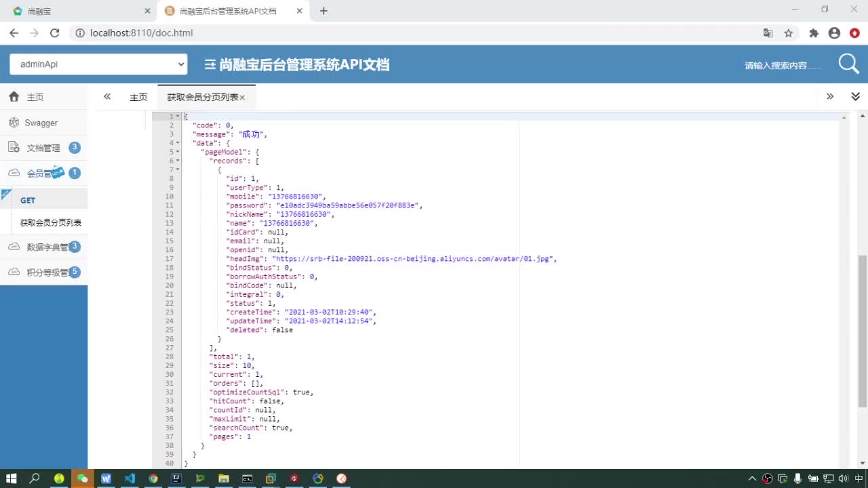Click the double-right arrow to scroll tabs
868x488 pixels.
pyautogui.click(x=830, y=97)
